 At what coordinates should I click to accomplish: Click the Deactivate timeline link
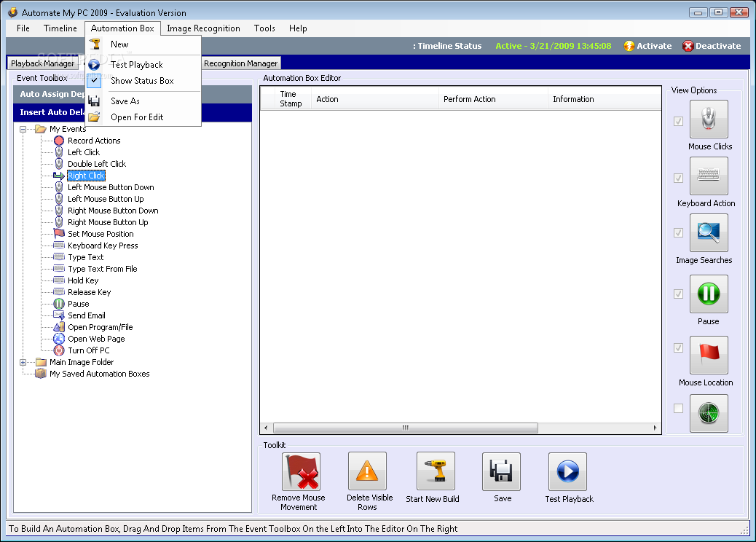[x=718, y=46]
